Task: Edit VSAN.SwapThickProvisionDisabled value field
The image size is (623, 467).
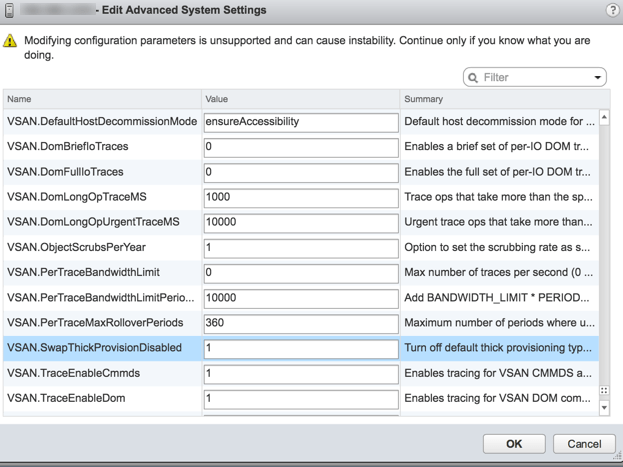Action: pos(300,348)
